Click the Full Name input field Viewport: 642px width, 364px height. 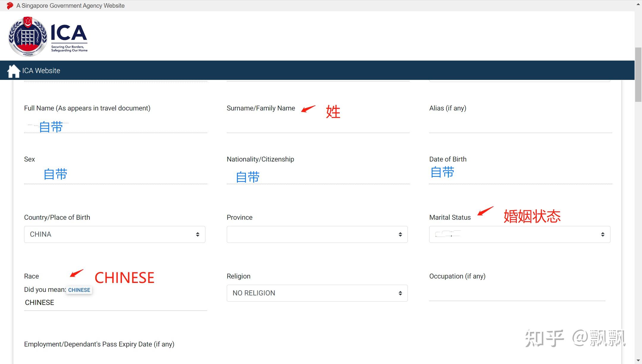point(115,126)
